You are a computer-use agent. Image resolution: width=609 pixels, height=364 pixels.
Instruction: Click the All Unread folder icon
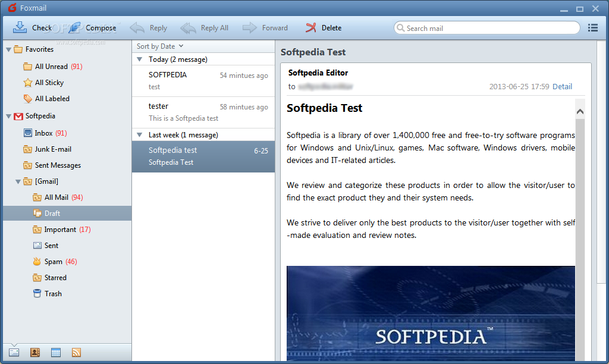point(27,67)
